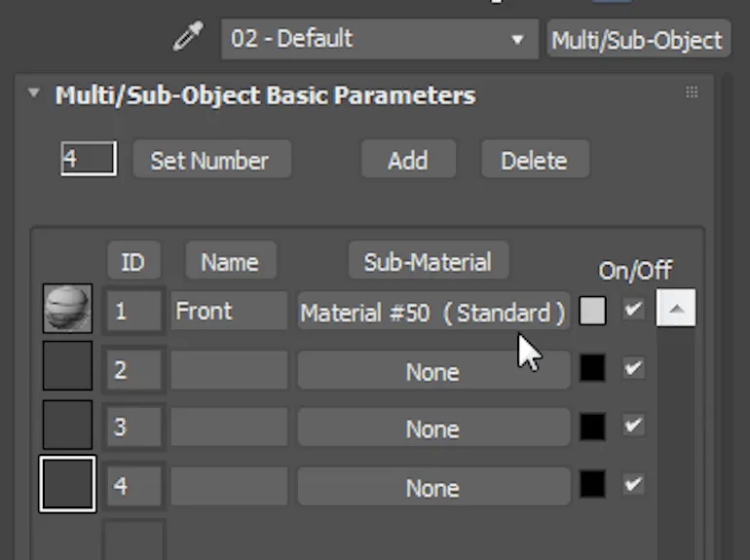Click the Set Number button
The height and width of the screenshot is (560, 750).
210,161
